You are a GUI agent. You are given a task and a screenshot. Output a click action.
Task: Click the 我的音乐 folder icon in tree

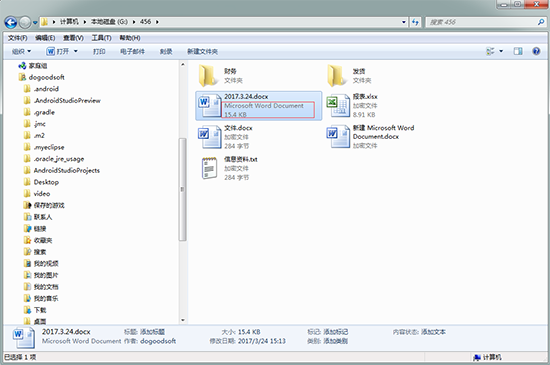click(x=27, y=298)
